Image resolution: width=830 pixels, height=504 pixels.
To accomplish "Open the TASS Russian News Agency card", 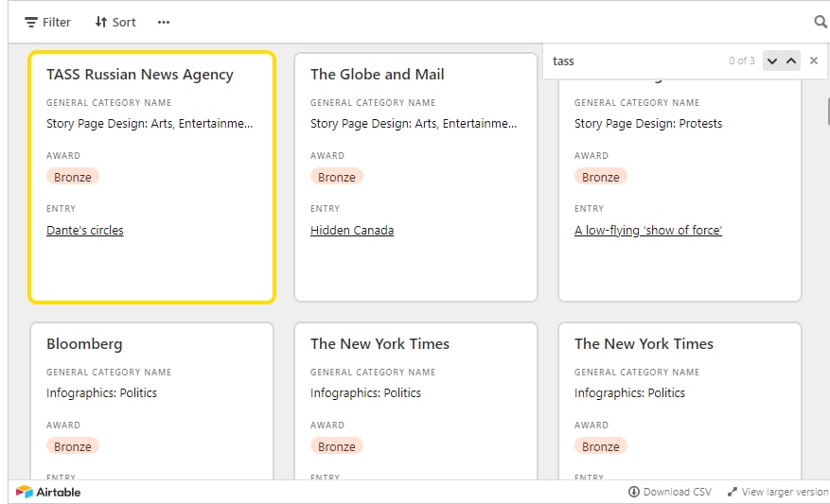I will (152, 177).
